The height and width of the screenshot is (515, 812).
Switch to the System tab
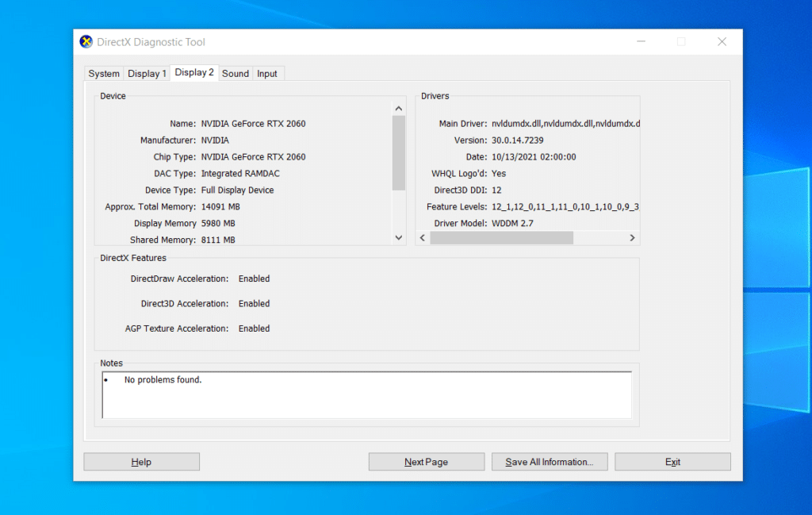(x=104, y=74)
